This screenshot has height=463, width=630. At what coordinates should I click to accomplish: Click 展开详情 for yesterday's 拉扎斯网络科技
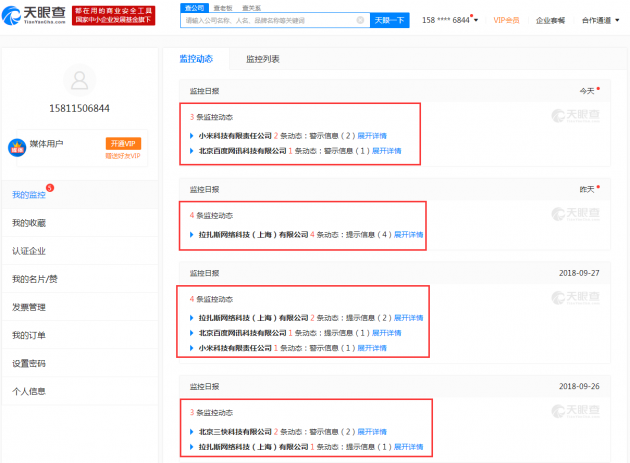[409, 234]
